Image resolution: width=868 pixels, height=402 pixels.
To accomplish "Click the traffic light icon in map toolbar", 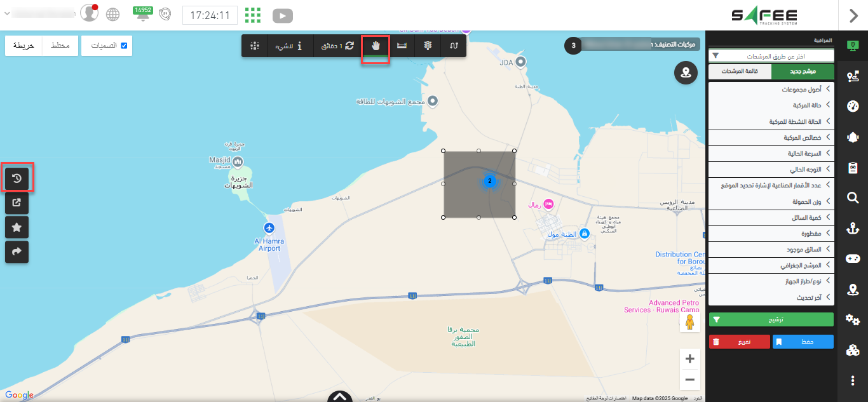I will [x=428, y=46].
